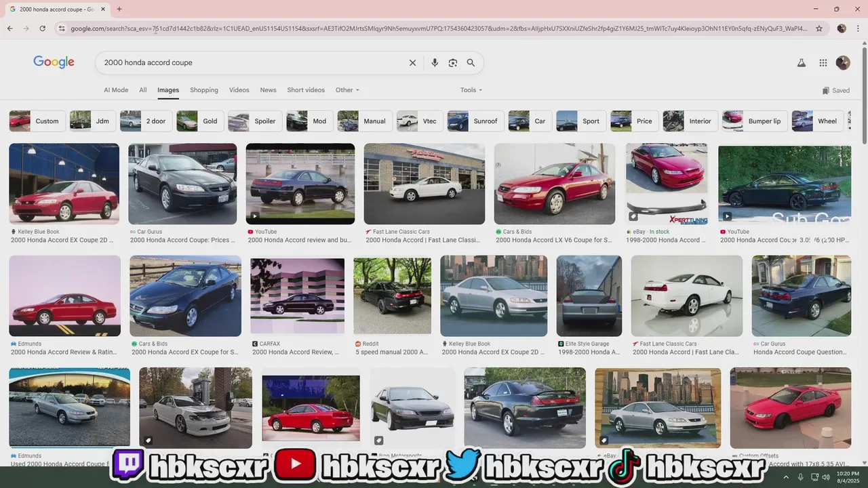Go to Google logo home
Screen dimensions: 868x488
pos(54,62)
